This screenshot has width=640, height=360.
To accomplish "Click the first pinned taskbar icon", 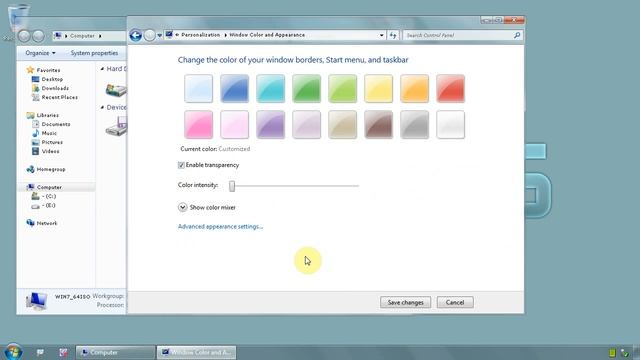I will tap(40, 352).
